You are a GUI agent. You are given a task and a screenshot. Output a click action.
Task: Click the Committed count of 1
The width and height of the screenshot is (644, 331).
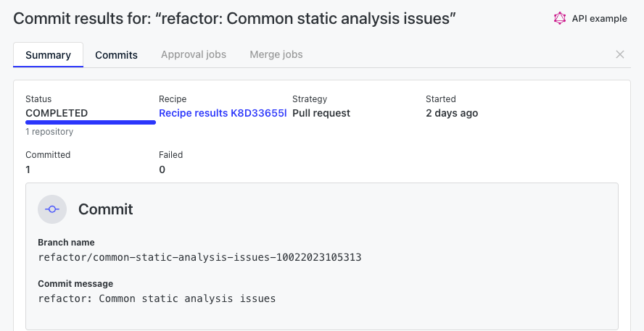tap(28, 169)
